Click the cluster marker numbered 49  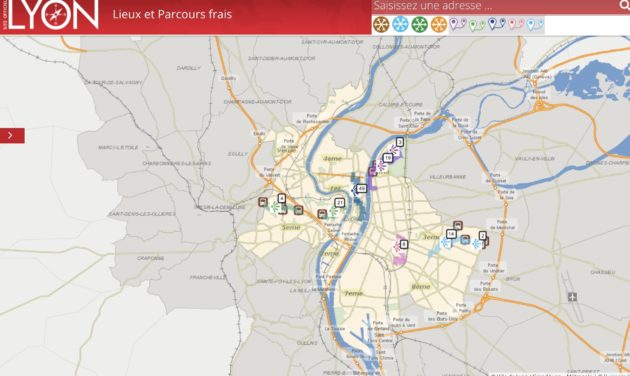[362, 188]
